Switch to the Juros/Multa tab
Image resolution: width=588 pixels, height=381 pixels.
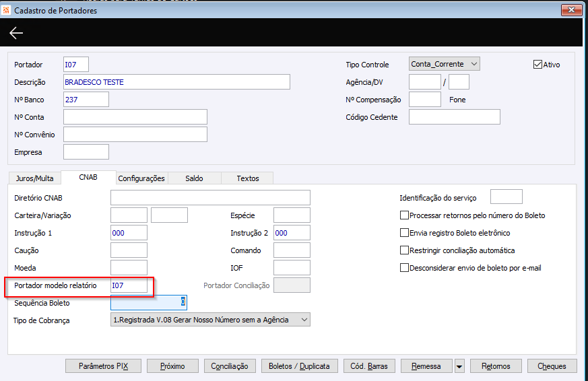(x=34, y=178)
